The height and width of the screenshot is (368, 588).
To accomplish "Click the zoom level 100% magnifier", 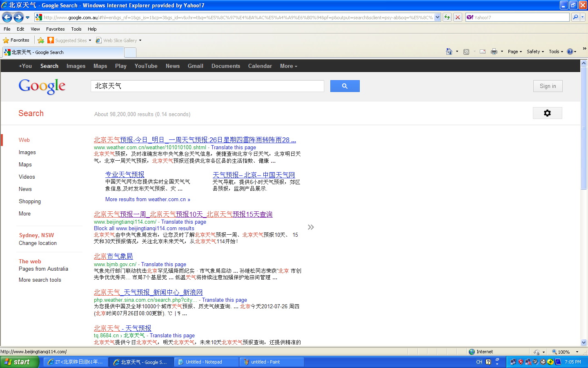I will click(555, 352).
